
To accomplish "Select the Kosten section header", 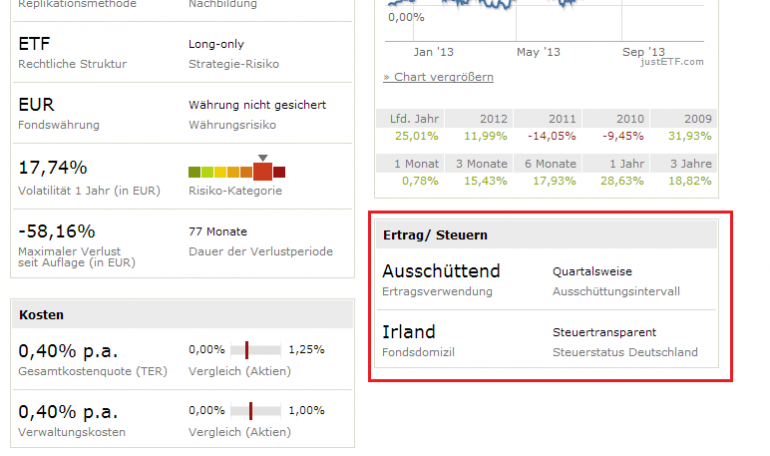I will tap(42, 315).
